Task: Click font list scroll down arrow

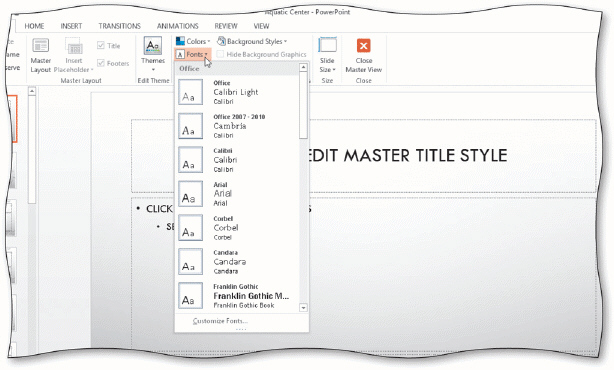Action: pos(303,308)
